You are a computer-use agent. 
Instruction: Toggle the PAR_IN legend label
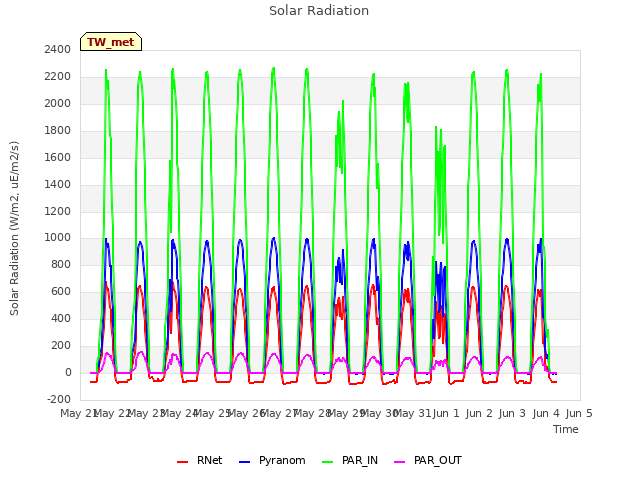coord(360,461)
